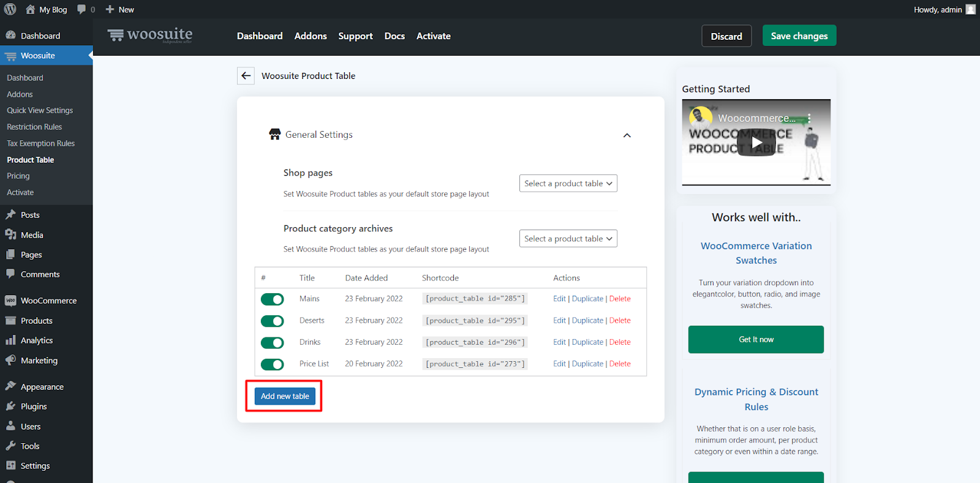Image resolution: width=980 pixels, height=483 pixels.
Task: Toggle off the Deserts table switch
Action: 273,321
